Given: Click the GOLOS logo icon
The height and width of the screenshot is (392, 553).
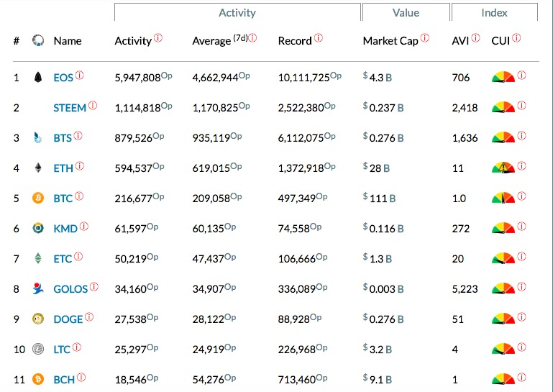Looking at the screenshot, I should (37, 288).
